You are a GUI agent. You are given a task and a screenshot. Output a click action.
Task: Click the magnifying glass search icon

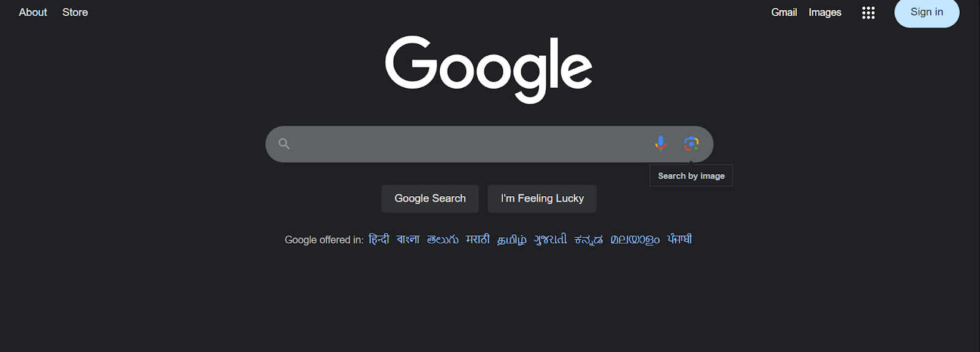(x=284, y=144)
